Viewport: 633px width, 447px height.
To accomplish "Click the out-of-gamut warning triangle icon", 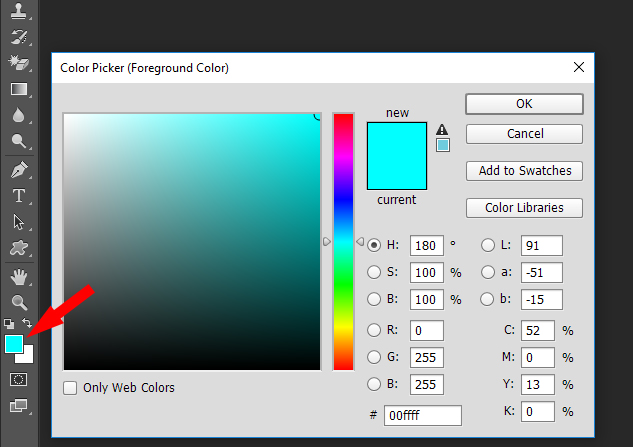I will (x=442, y=129).
